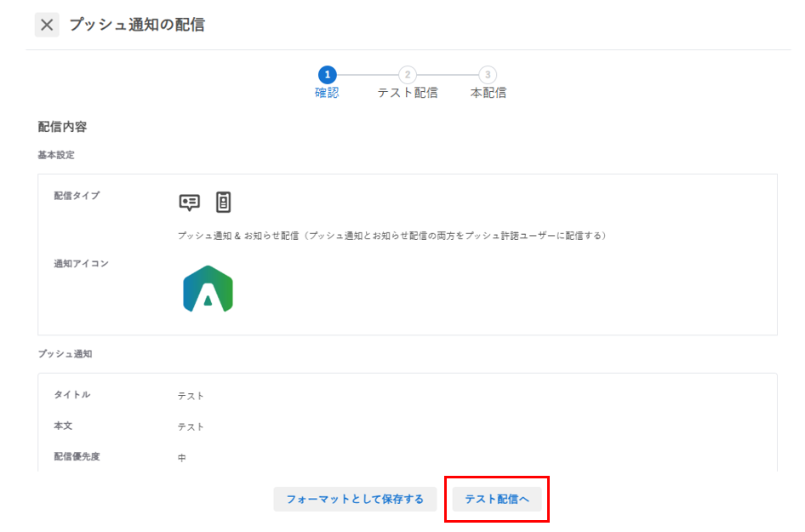Click the プッシュ通知 & お知らせ配信 description text
The image size is (805, 532).
pyautogui.click(x=391, y=236)
